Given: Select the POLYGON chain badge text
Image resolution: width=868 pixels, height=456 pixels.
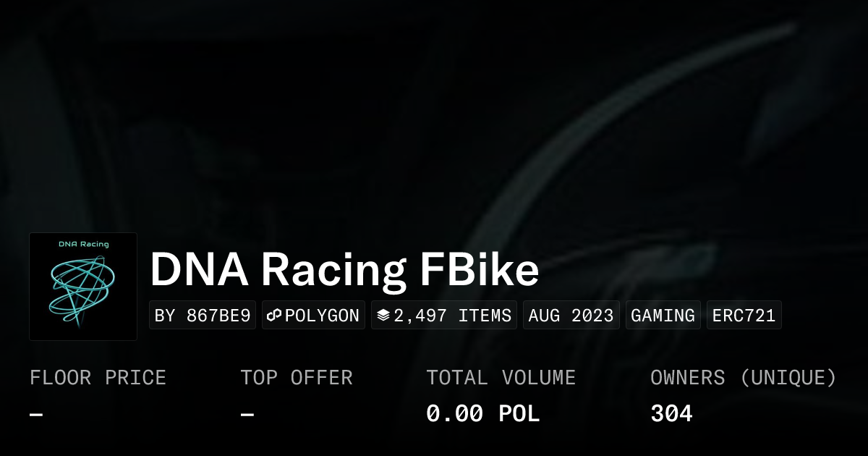Looking at the screenshot, I should 322,316.
